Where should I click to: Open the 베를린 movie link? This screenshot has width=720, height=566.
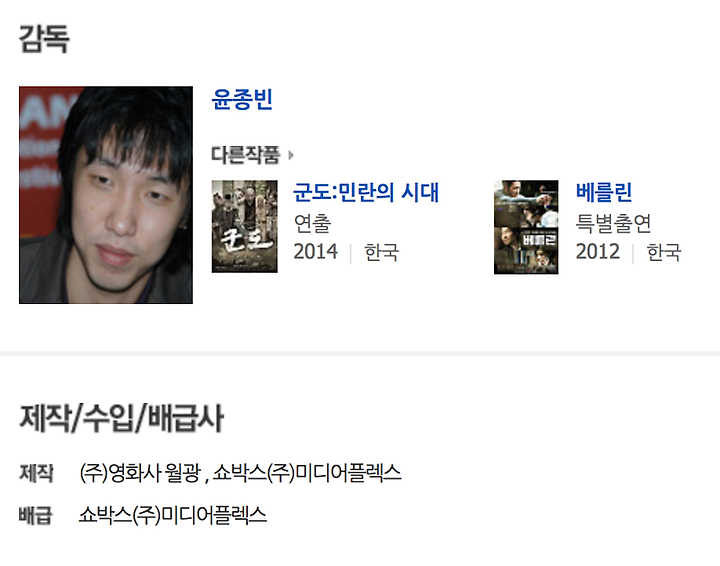(604, 192)
